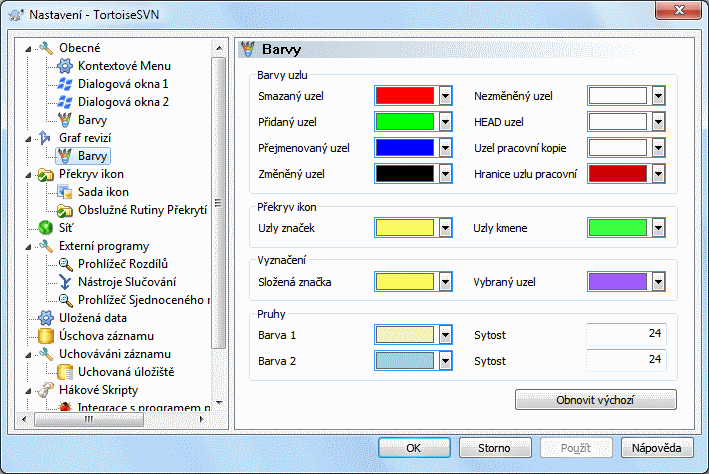Click the Překryv ikon folder icon
This screenshot has height=474, width=709.
pos(46,174)
